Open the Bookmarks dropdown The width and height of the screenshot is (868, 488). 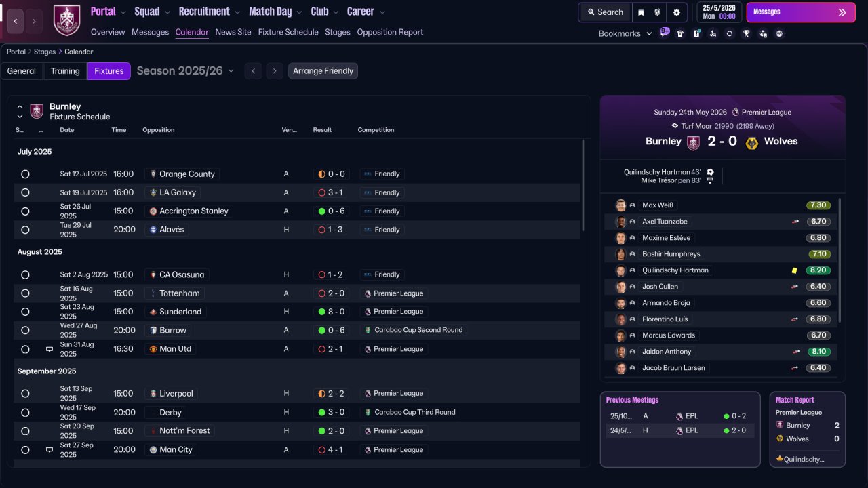coord(625,33)
